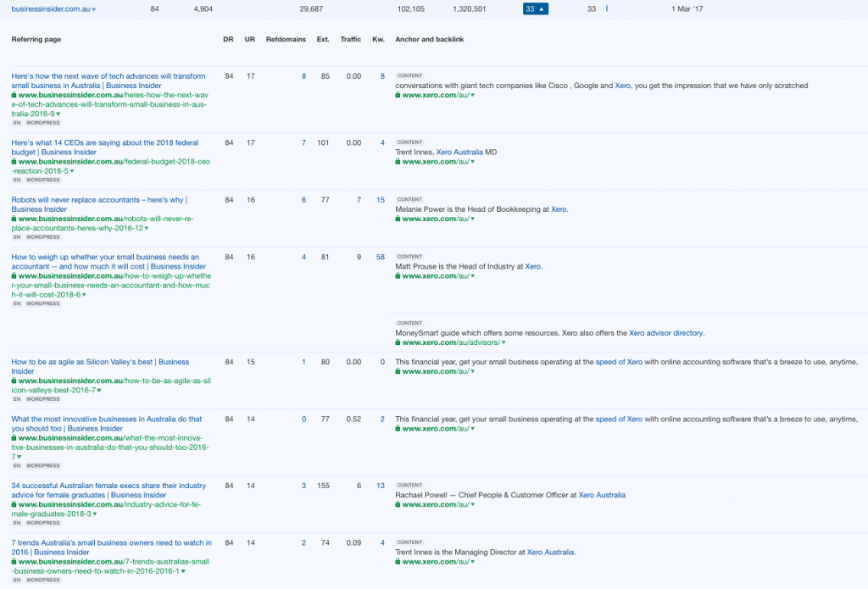Open the dropdown after what-the-most-innovative-businesses URL
Image resolution: width=868 pixels, height=589 pixels.
point(19,457)
